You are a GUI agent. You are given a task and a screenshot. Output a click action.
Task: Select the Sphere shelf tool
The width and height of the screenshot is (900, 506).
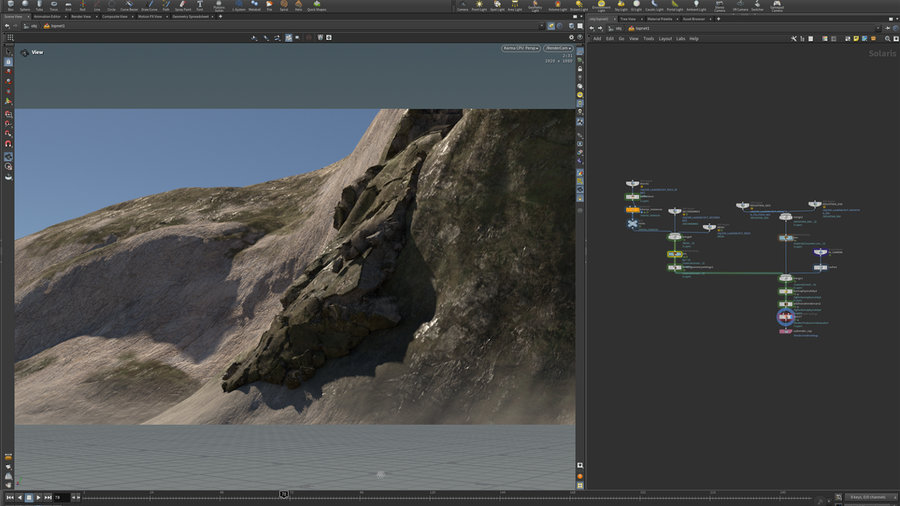coord(25,6)
